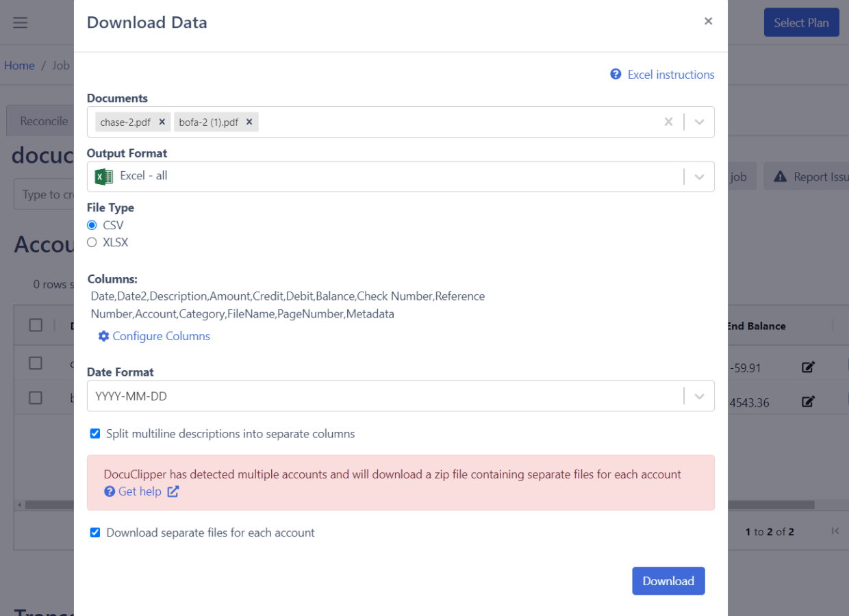Screen dimensions: 849x616
Task: Remove bofa-2 (1).pdf from Documents
Action: click(249, 122)
